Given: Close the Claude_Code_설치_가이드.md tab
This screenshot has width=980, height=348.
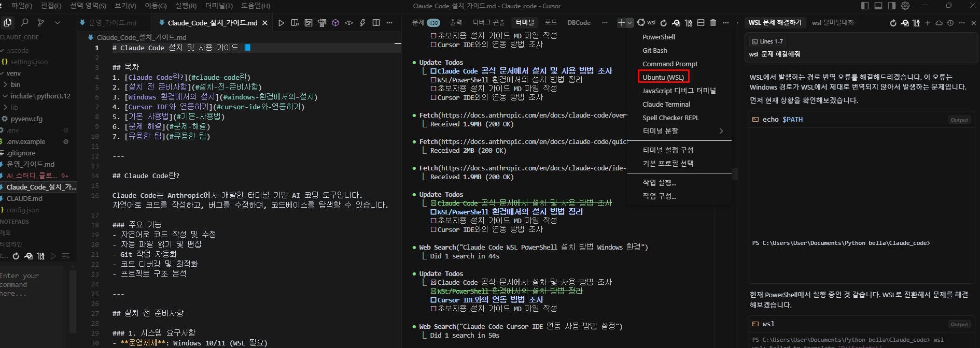Looking at the screenshot, I should tap(265, 23).
